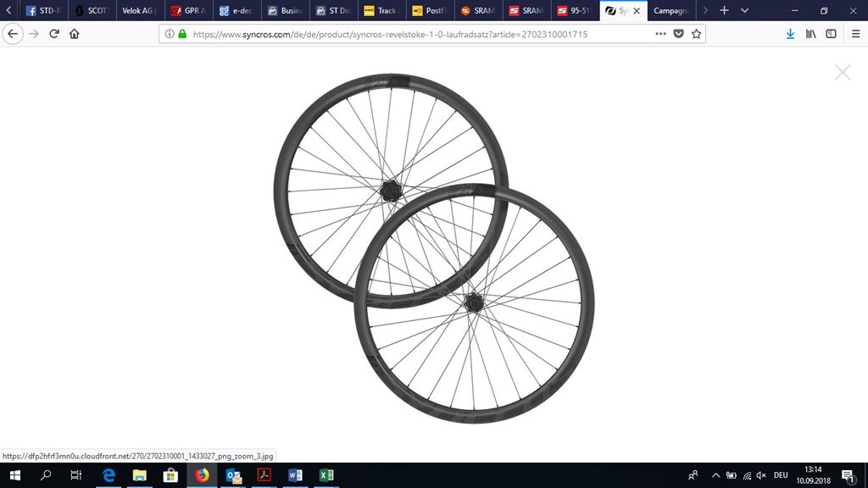Bookmark this page with the star icon
Viewport: 868px width, 488px height.
point(696,34)
